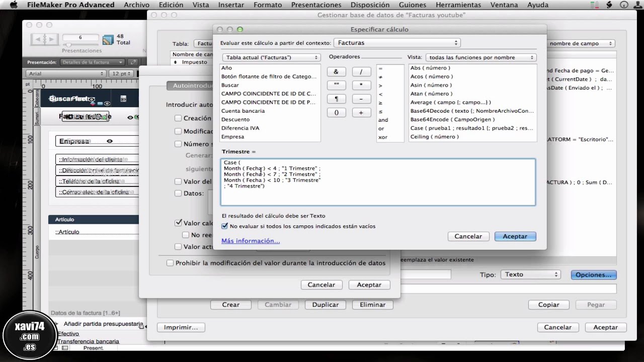The image size is (644, 362).
Task: Insert the plus operator
Action: (x=361, y=113)
